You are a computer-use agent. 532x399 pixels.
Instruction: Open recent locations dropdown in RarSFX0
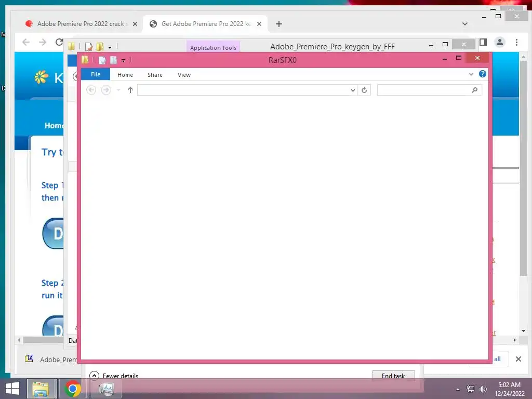tap(118, 90)
